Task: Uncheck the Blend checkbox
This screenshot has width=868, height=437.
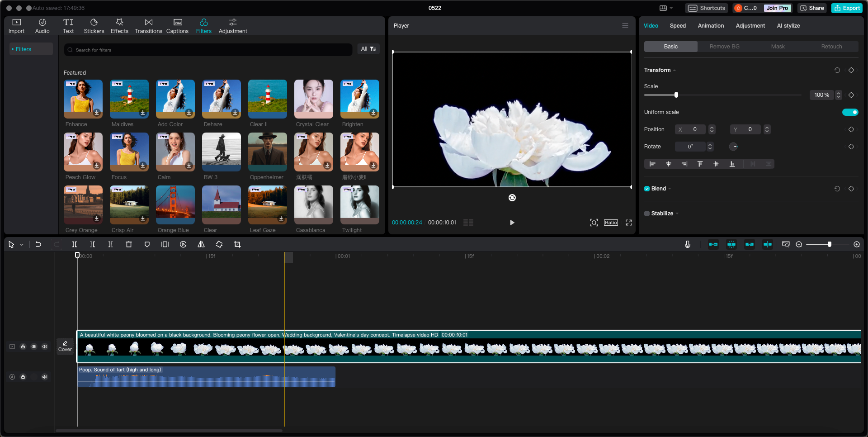Action: pos(647,189)
